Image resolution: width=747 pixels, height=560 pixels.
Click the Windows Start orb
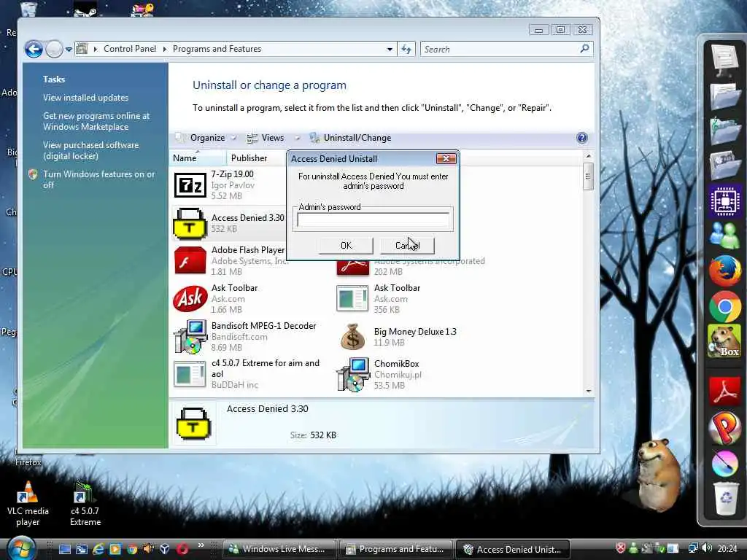(20, 548)
